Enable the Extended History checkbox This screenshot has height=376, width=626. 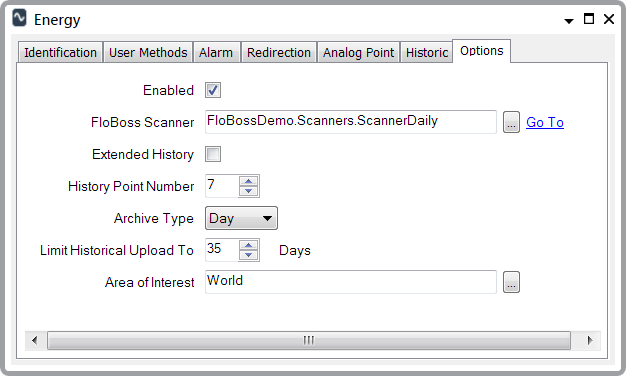click(x=213, y=154)
